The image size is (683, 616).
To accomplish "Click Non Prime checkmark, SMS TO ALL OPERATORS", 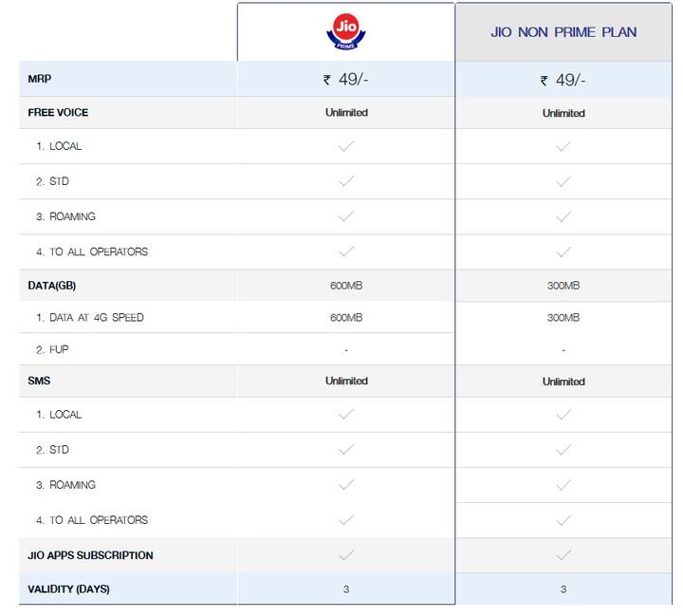I will coord(563,520).
